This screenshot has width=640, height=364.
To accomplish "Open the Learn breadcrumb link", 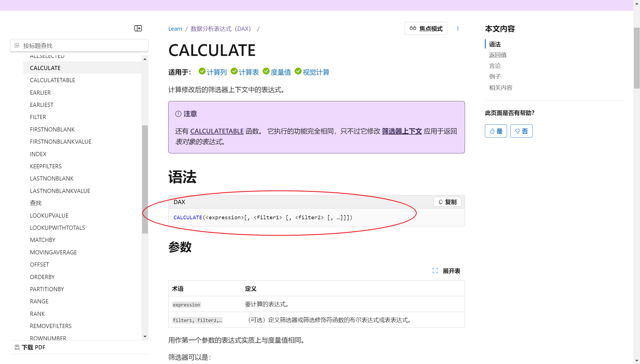I will [x=175, y=29].
